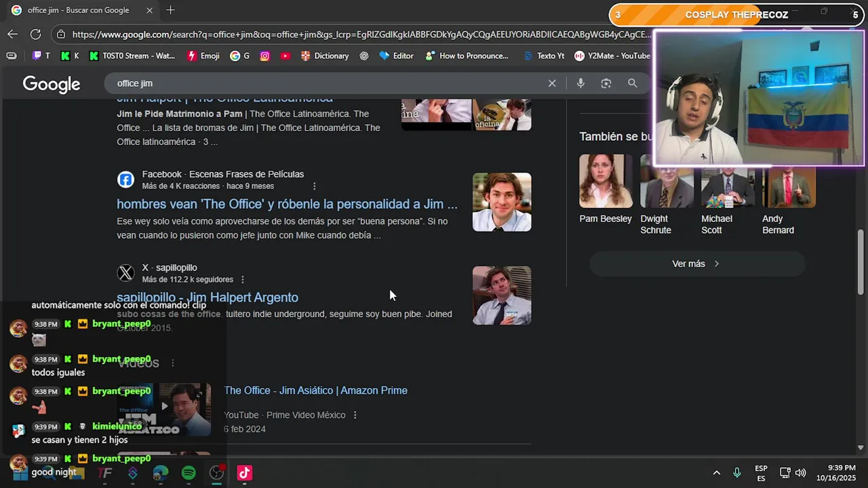Open the ChatGPT bookmark icon

[364, 56]
